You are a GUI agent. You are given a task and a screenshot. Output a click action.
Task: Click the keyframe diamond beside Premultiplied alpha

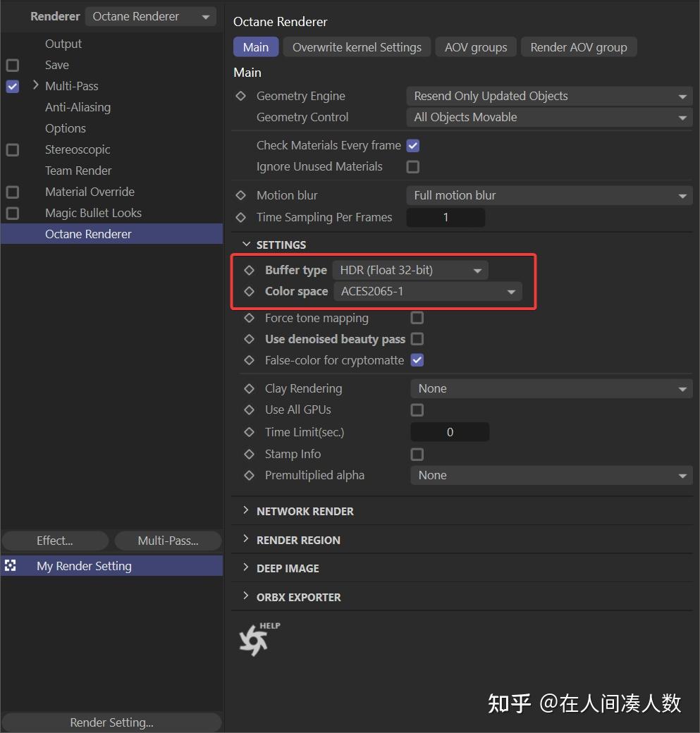click(250, 476)
